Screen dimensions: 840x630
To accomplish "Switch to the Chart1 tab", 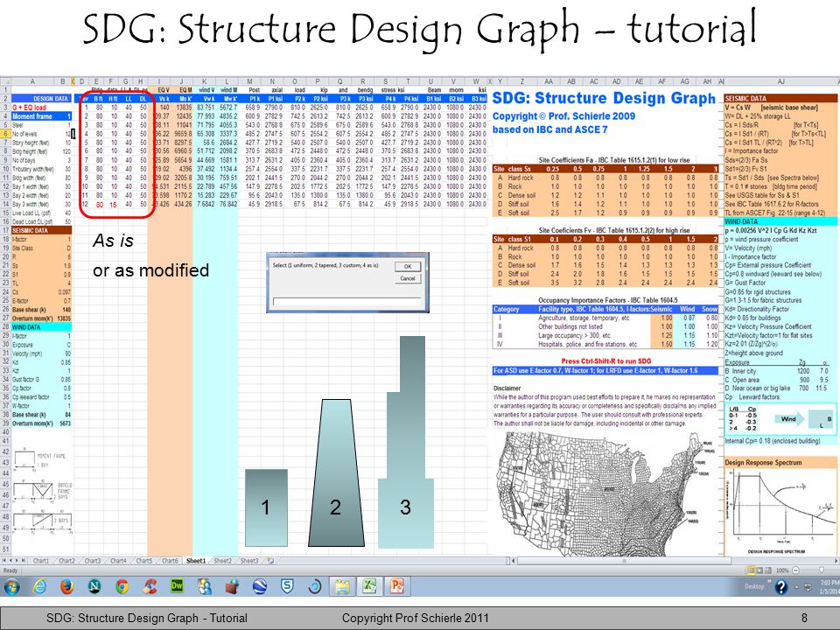I will click(x=41, y=561).
